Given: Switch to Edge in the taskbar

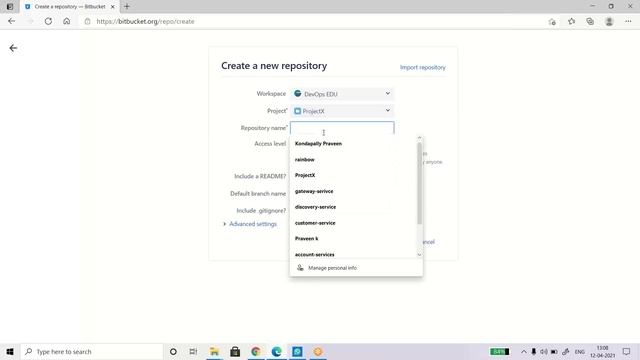Looking at the screenshot, I should click(277, 351).
